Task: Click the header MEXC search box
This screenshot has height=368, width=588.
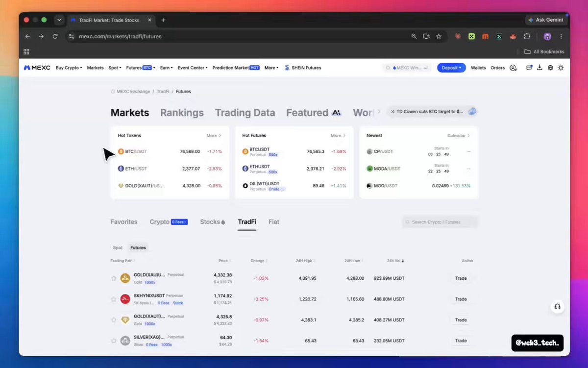Action: (407, 68)
